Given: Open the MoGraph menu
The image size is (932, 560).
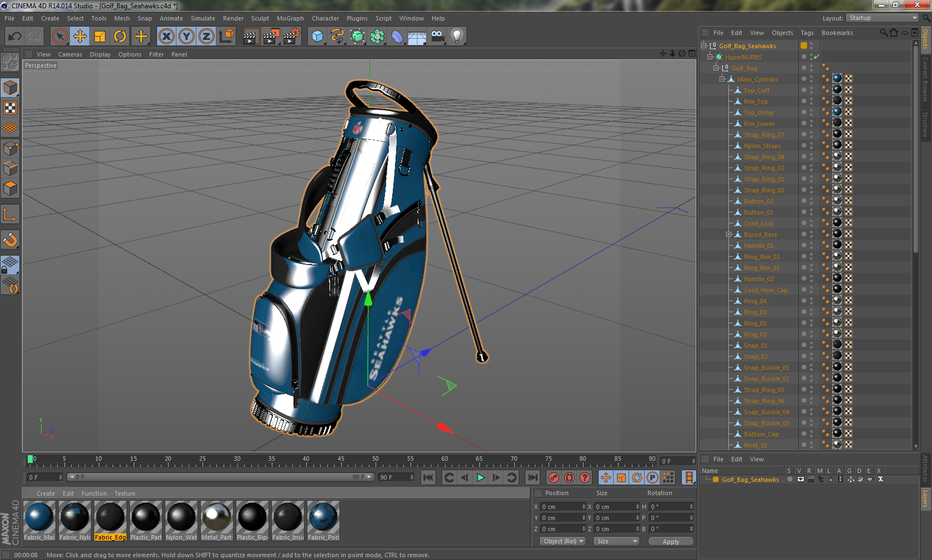Looking at the screenshot, I should pos(290,18).
